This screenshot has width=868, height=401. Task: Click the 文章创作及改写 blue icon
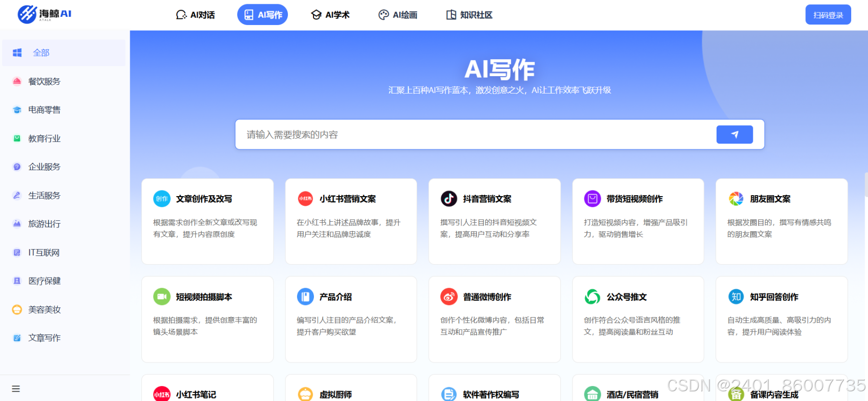click(x=162, y=199)
